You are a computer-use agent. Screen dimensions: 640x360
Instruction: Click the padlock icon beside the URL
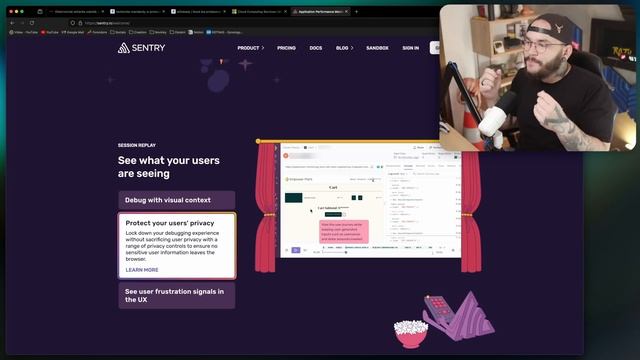coord(80,23)
